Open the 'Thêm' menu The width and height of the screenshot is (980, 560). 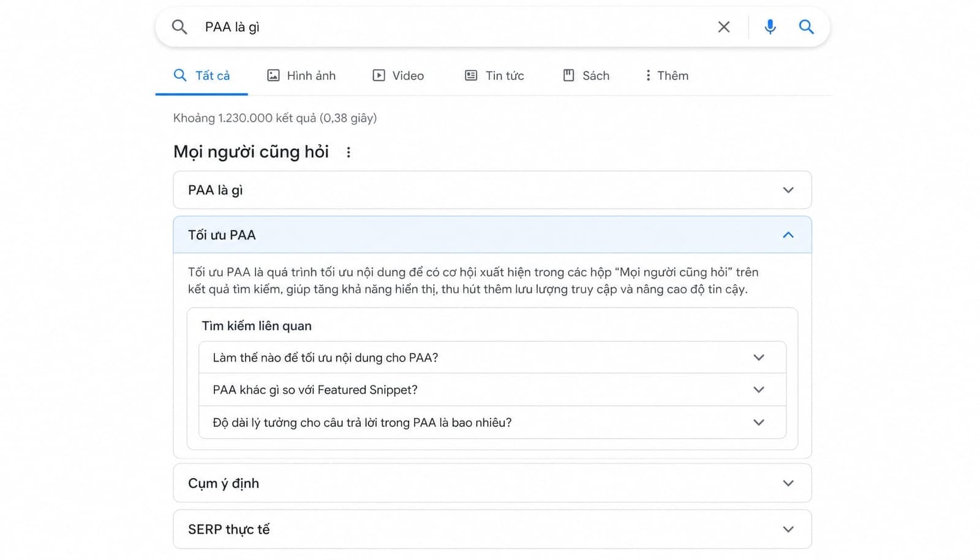coord(666,75)
